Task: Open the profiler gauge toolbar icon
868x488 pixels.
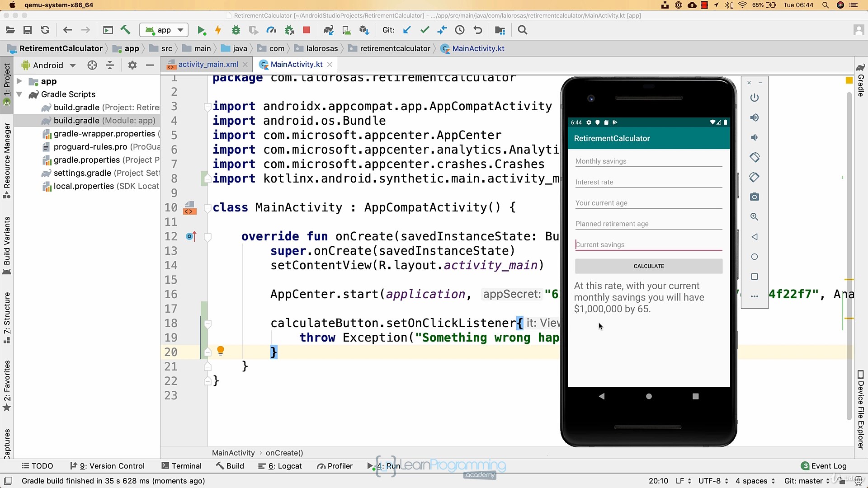Action: click(x=271, y=30)
